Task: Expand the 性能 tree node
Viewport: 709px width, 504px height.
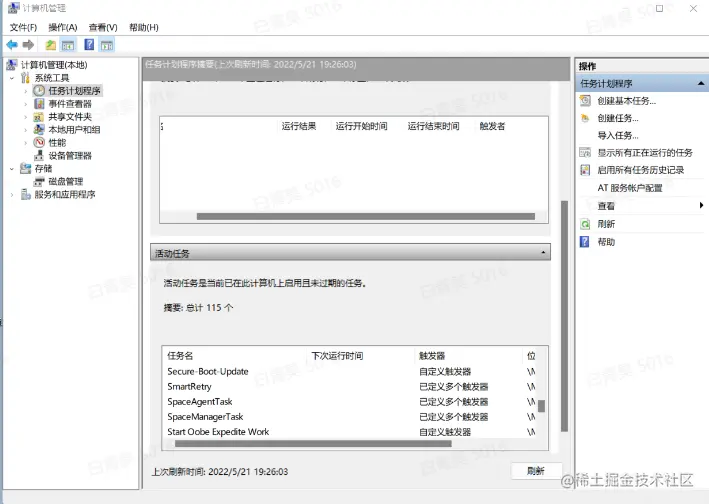Action: (x=26, y=143)
